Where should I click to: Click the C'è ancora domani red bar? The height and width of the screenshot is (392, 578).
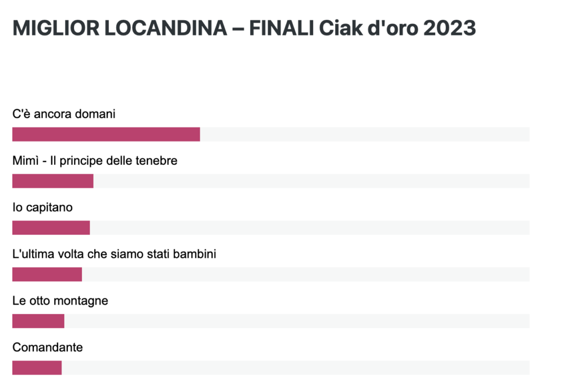click(x=106, y=134)
